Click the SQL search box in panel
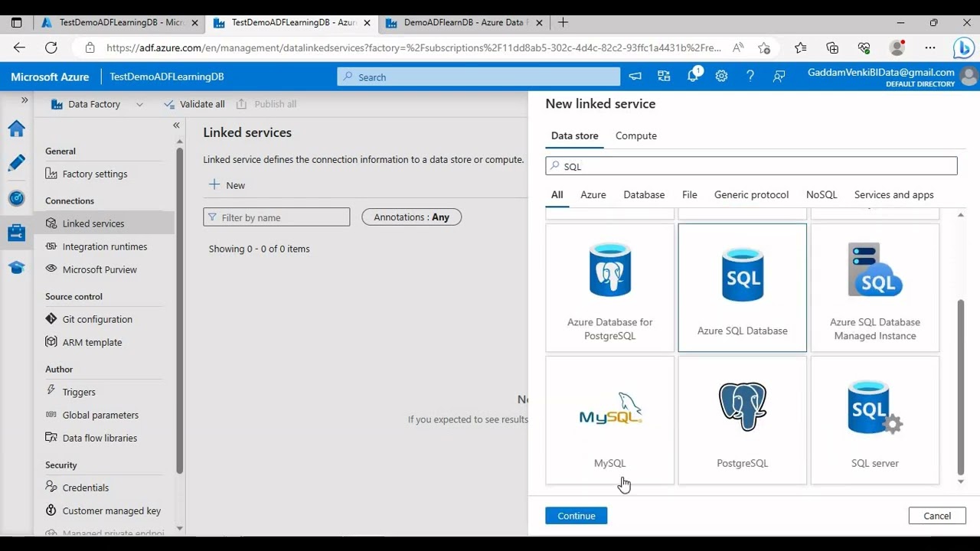 751,166
